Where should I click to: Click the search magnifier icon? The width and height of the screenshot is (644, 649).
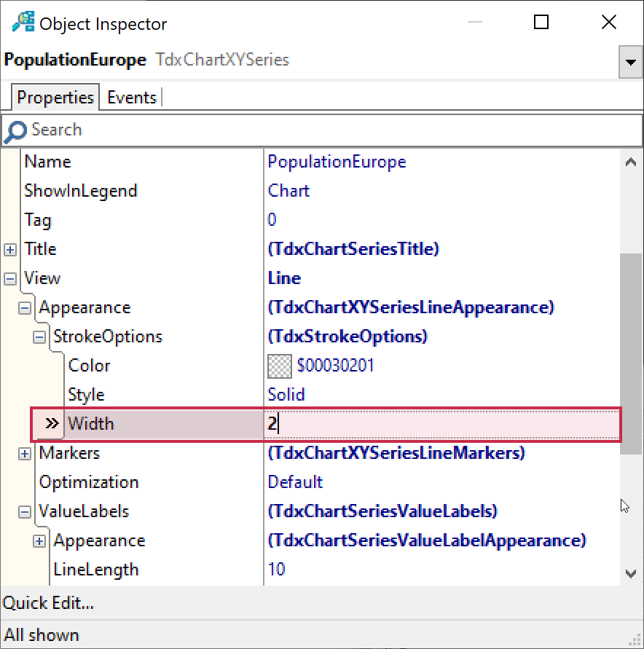tap(15, 131)
